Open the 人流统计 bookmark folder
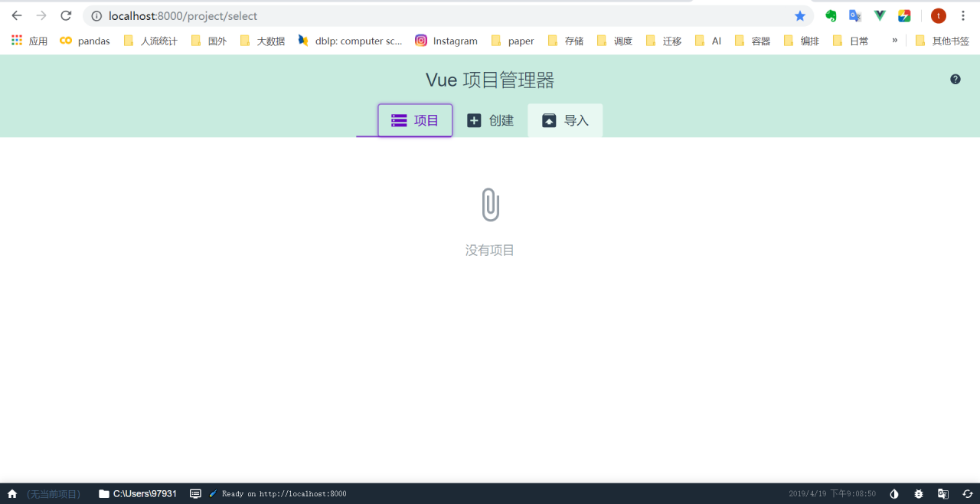Image resolution: width=980 pixels, height=504 pixels. coord(150,41)
